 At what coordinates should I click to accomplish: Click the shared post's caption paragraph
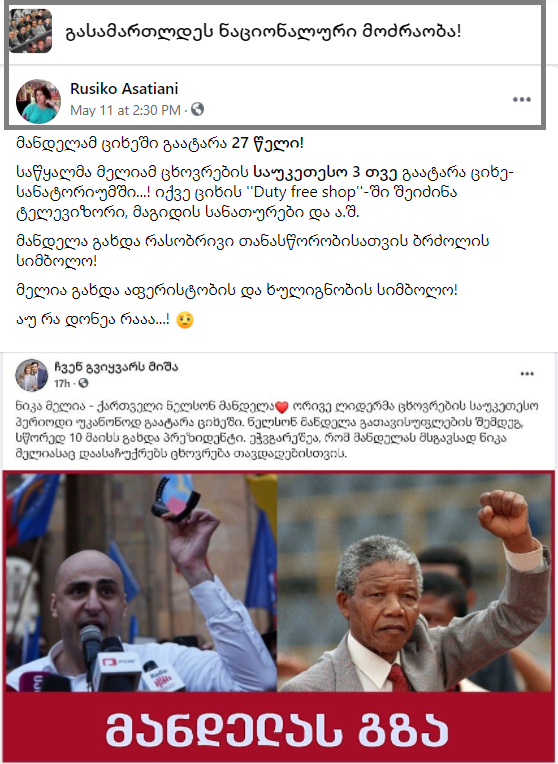(277, 430)
